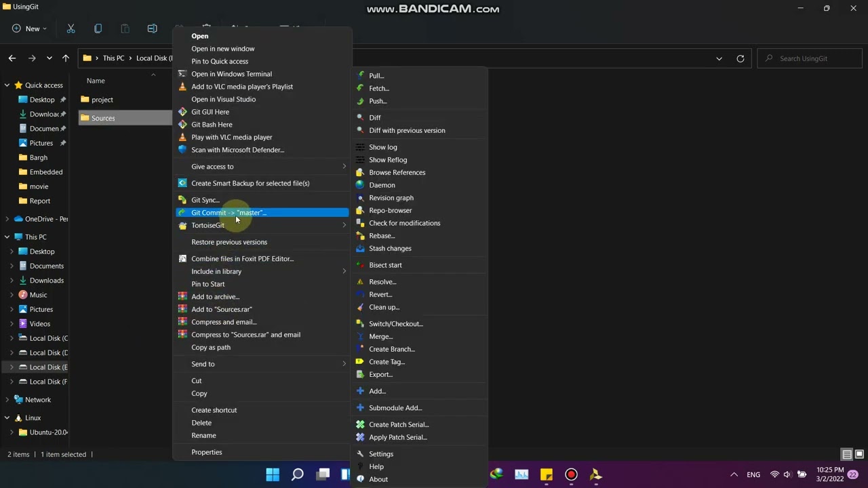Click the ENG language indicator
Viewport: 868px width, 488px height.
click(x=753, y=474)
